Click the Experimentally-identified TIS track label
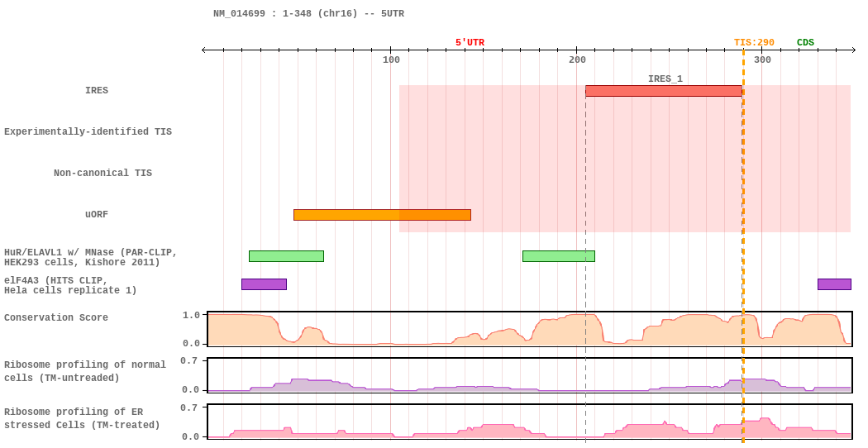Viewport: 868px width, 448px height. [88, 132]
